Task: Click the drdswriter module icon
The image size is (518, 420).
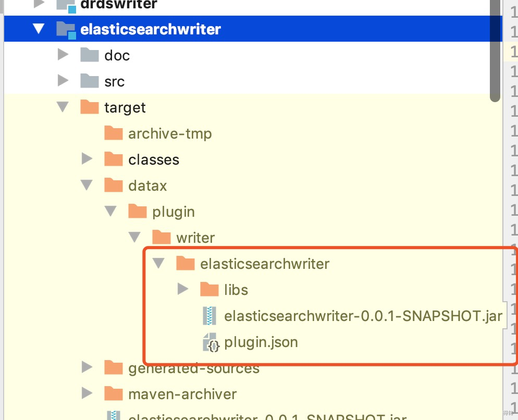Action: (x=64, y=4)
